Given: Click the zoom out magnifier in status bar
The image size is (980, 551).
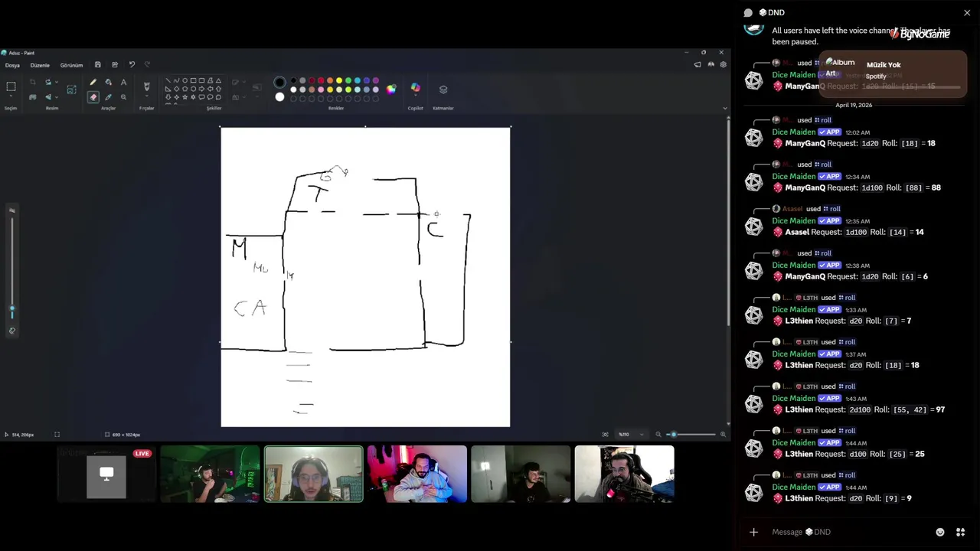Looking at the screenshot, I should [658, 435].
